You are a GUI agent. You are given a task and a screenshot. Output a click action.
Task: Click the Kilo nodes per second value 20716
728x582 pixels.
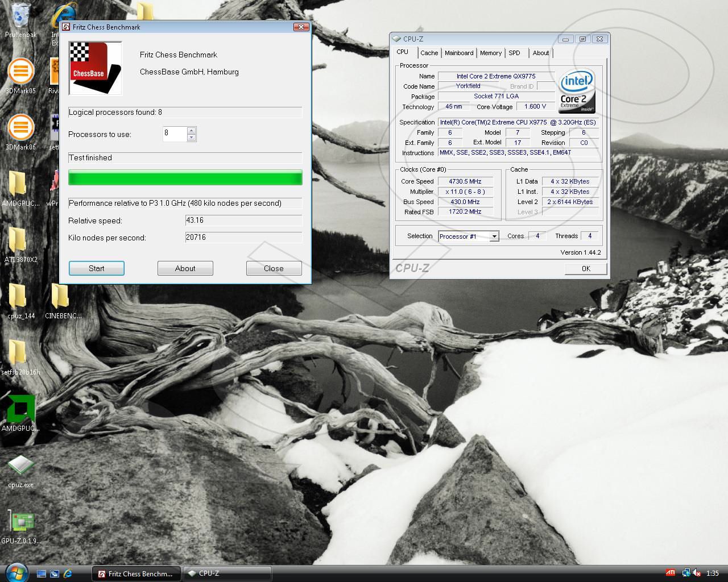[x=243, y=238]
